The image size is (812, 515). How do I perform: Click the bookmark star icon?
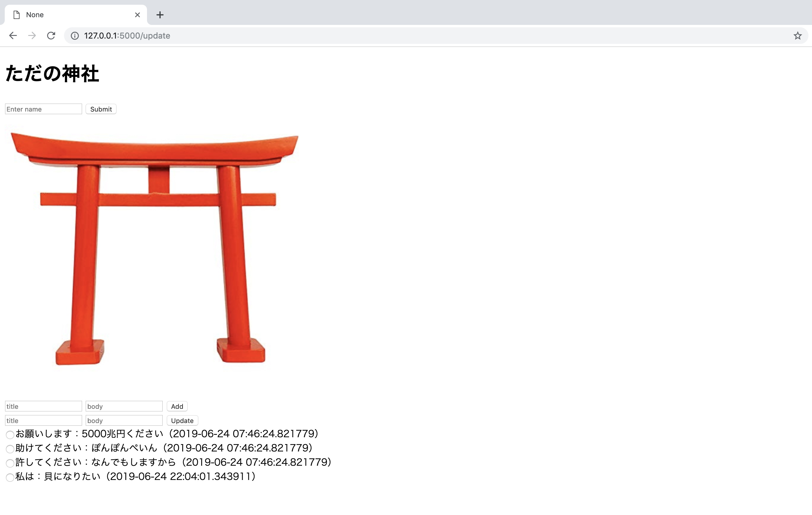click(x=797, y=35)
